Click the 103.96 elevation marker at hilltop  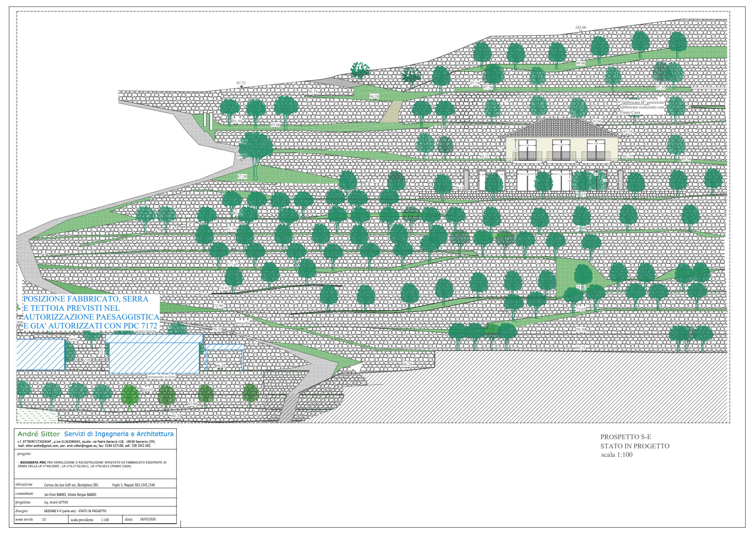[x=581, y=28]
